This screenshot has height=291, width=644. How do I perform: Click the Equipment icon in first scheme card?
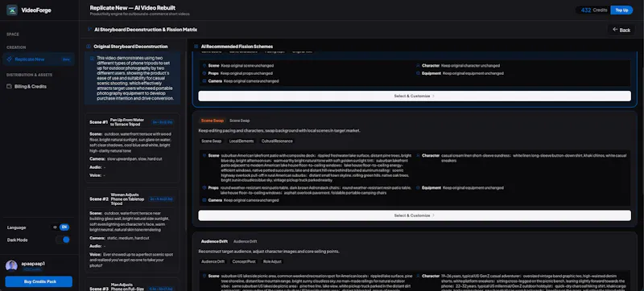coord(418,73)
